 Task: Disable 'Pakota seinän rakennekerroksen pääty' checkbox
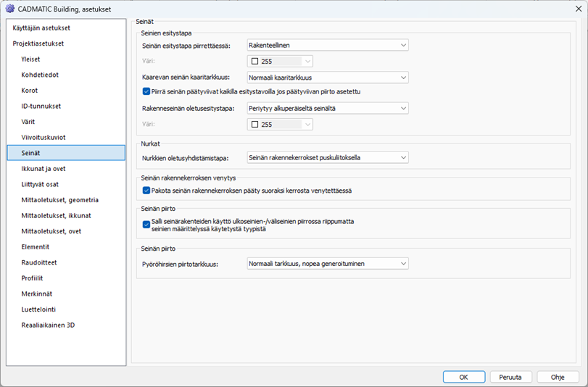(147, 191)
